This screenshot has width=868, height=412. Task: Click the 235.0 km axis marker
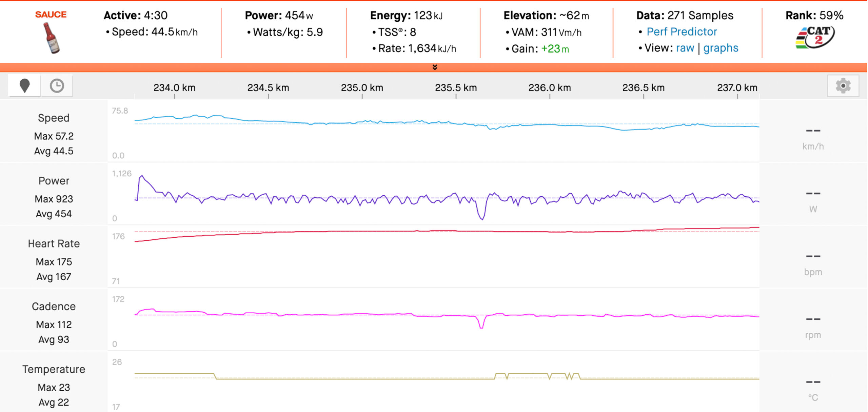tap(362, 88)
